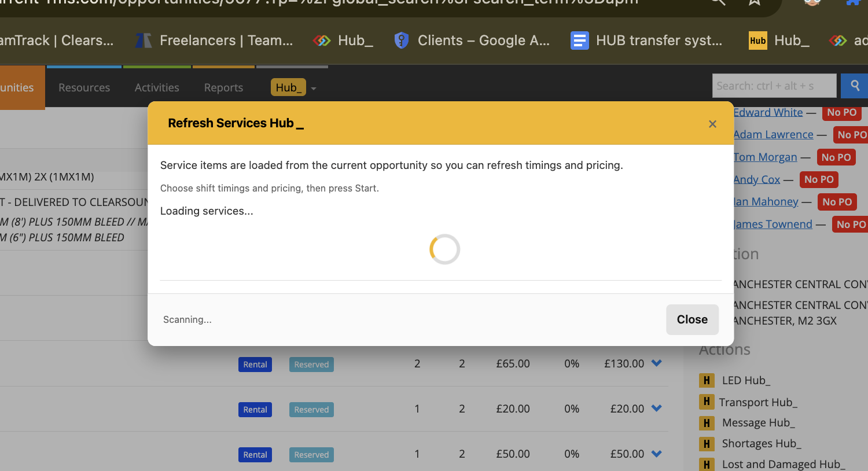Open Freelancers | Team bookmark
868x471 pixels.
pyautogui.click(x=214, y=41)
